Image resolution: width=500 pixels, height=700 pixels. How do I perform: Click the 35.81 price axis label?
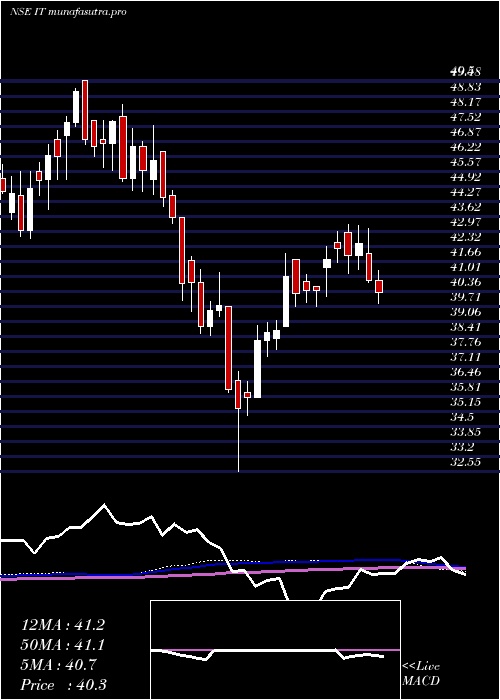tap(465, 387)
